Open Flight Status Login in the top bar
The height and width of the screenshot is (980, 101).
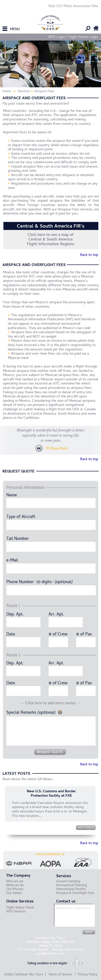pyautogui.click(x=83, y=37)
